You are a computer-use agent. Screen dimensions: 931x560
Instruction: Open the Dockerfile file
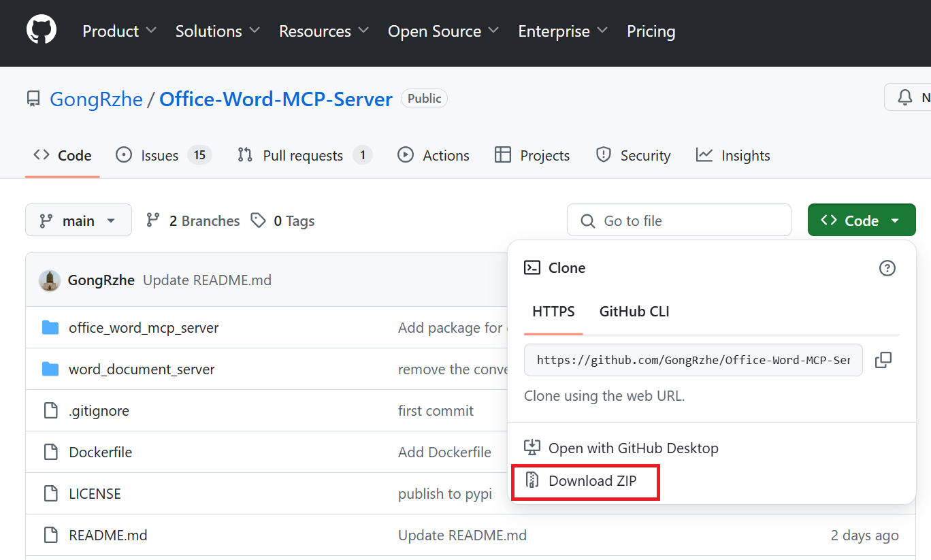pos(101,452)
